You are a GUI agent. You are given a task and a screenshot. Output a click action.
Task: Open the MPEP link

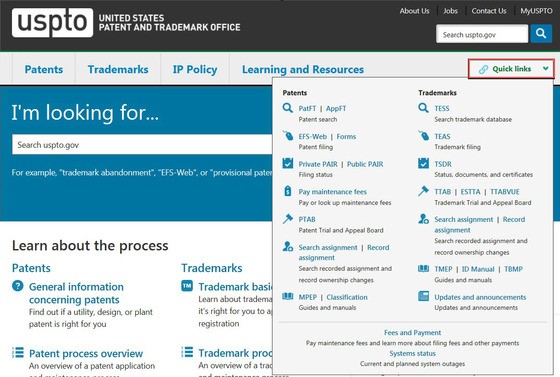(x=308, y=297)
